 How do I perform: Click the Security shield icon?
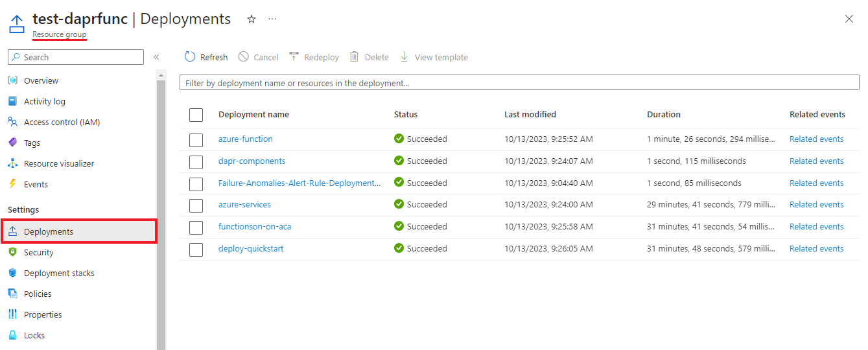pyautogui.click(x=12, y=252)
